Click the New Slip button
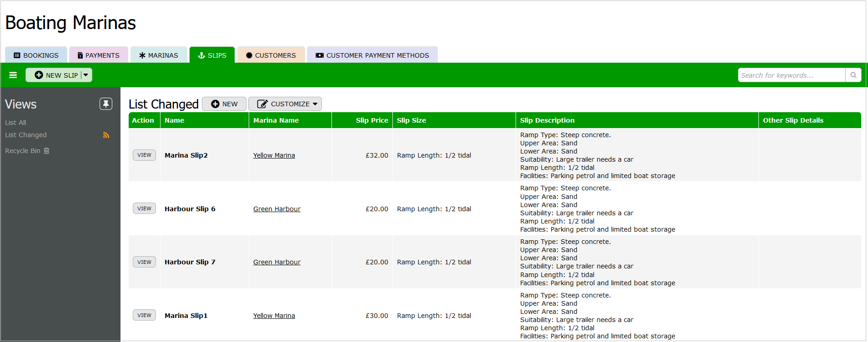868x342 pixels. (56, 75)
